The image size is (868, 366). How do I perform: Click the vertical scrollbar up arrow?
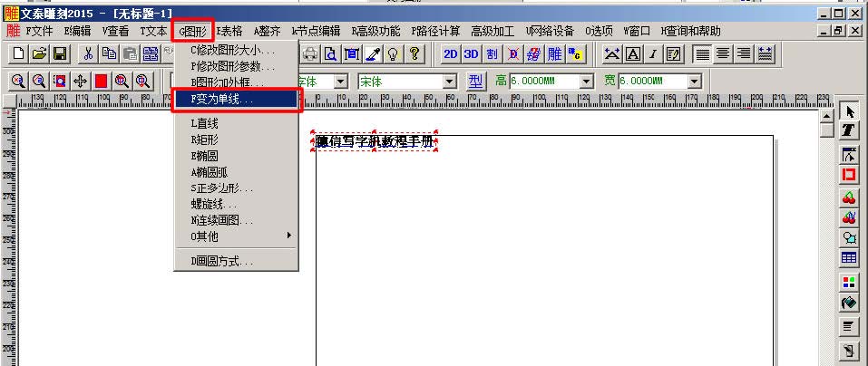click(x=827, y=117)
